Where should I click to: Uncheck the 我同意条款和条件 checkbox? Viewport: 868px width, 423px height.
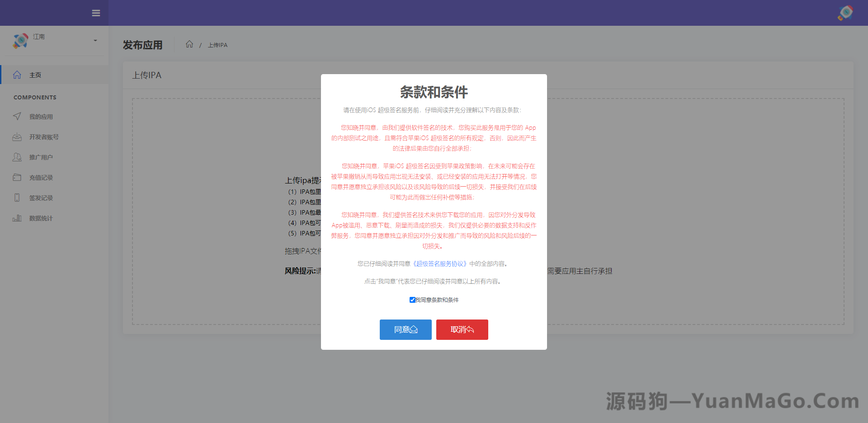(412, 300)
